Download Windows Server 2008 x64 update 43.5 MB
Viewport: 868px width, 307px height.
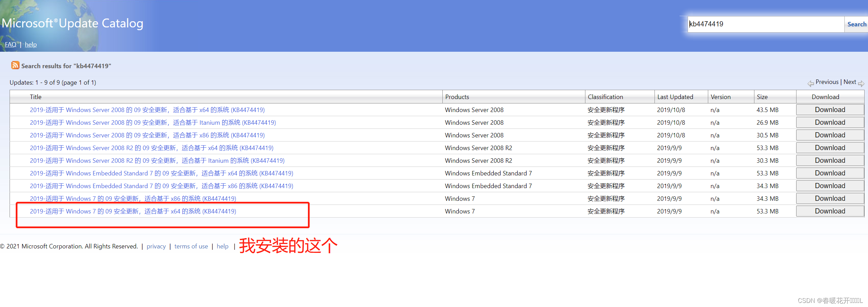pyautogui.click(x=830, y=110)
